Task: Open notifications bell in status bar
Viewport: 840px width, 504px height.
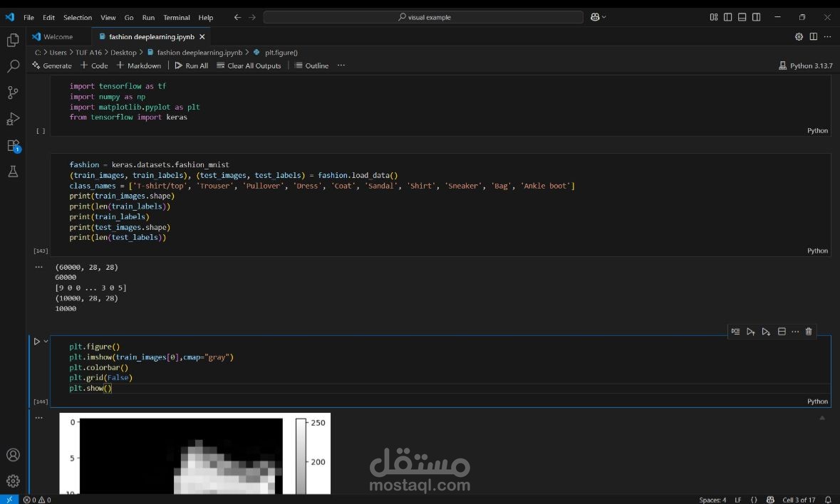Action: point(828,500)
